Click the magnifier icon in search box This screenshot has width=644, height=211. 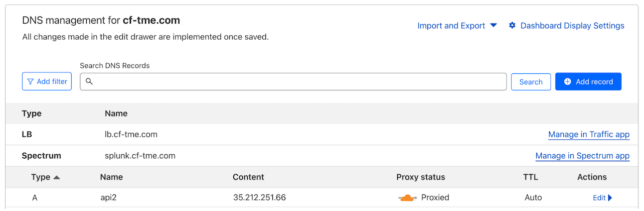(89, 81)
